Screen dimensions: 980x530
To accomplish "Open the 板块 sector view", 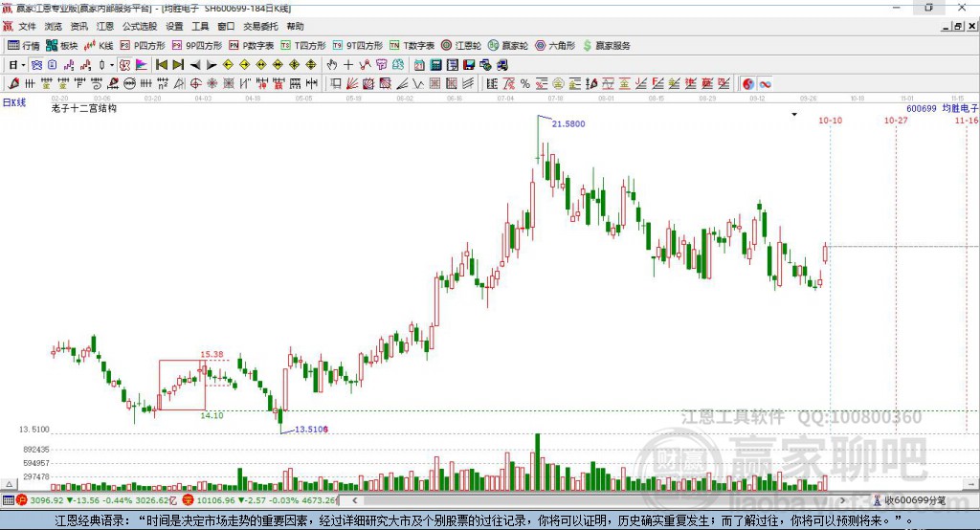I will (x=61, y=46).
